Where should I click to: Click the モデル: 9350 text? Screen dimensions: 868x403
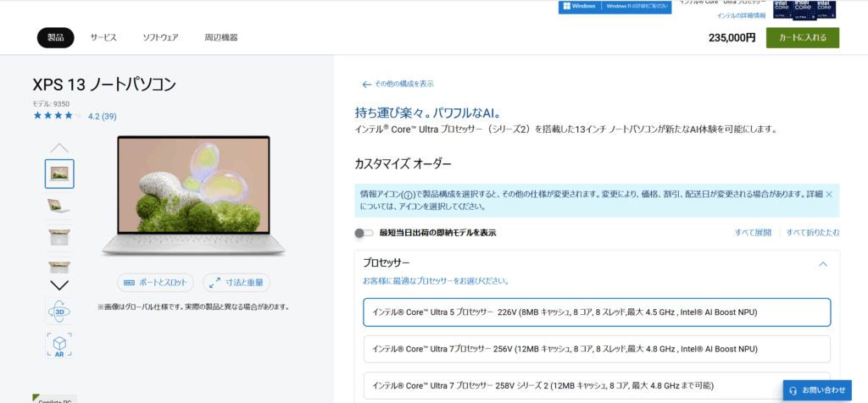coord(51,103)
